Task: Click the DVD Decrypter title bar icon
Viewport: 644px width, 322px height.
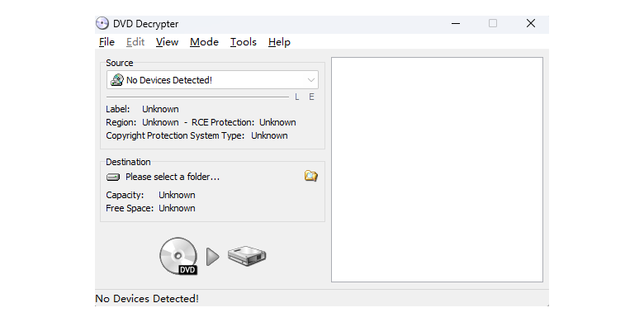Action: coord(102,23)
